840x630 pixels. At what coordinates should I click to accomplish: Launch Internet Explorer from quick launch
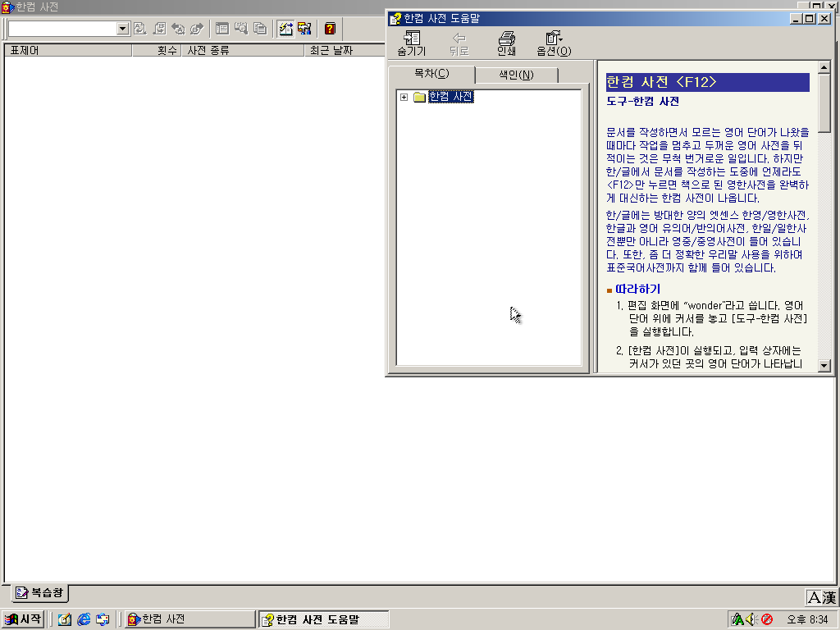pos(84,620)
